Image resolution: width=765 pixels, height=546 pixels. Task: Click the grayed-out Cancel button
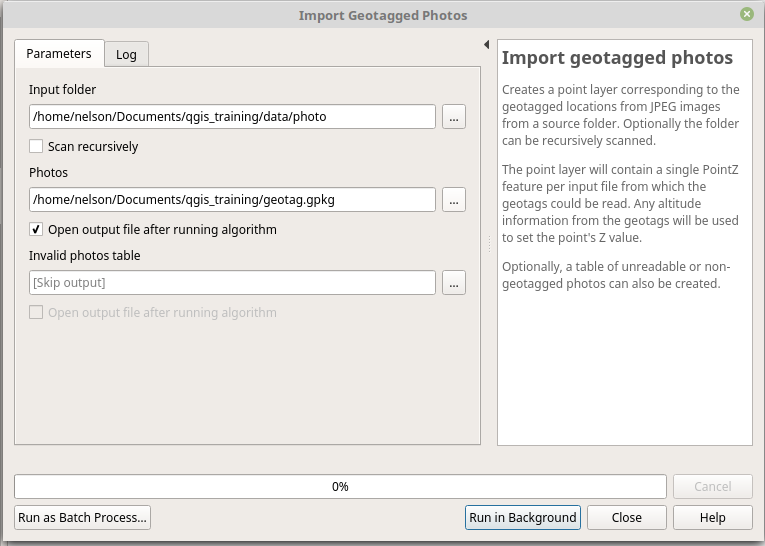(712, 486)
